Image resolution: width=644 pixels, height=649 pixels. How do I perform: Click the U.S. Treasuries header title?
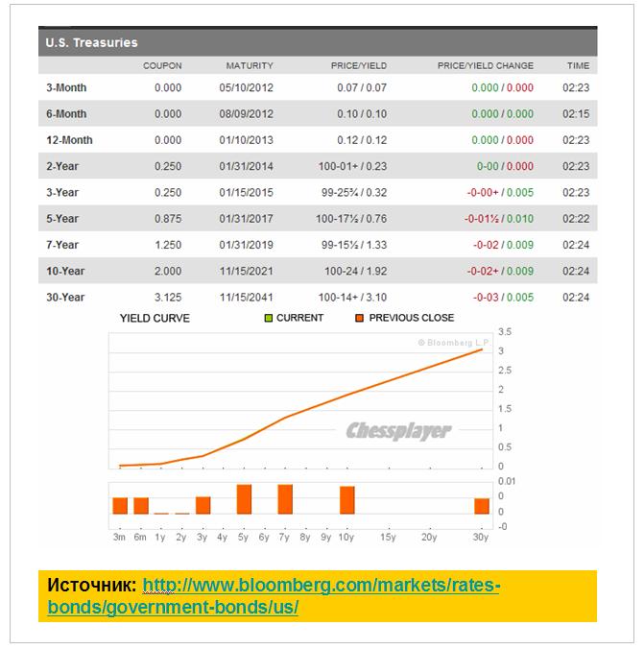point(91,42)
